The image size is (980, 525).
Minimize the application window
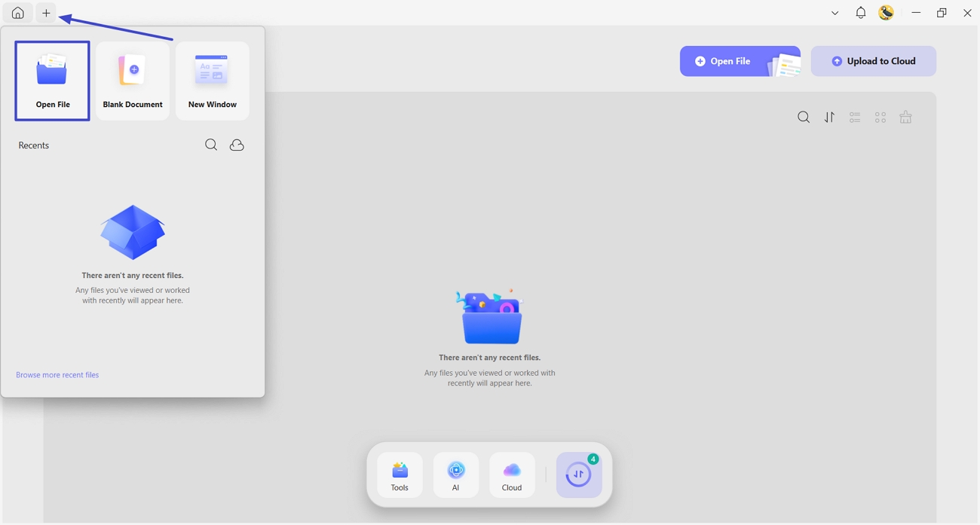coord(916,13)
